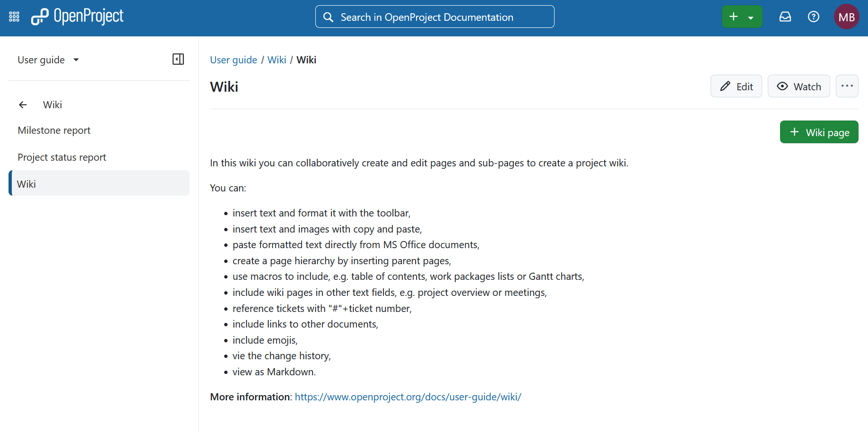868x432 pixels.
Task: Create a new Wiki page
Action: point(819,132)
